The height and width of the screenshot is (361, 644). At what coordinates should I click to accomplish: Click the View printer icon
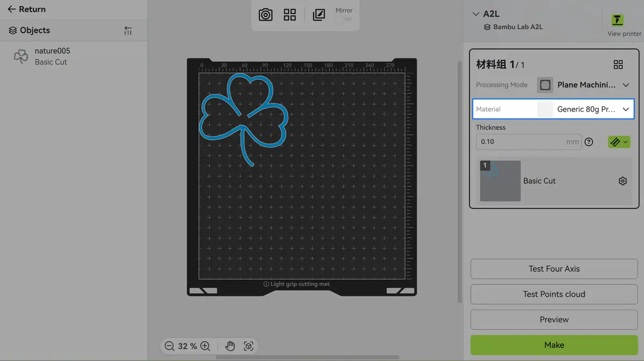coord(617,20)
